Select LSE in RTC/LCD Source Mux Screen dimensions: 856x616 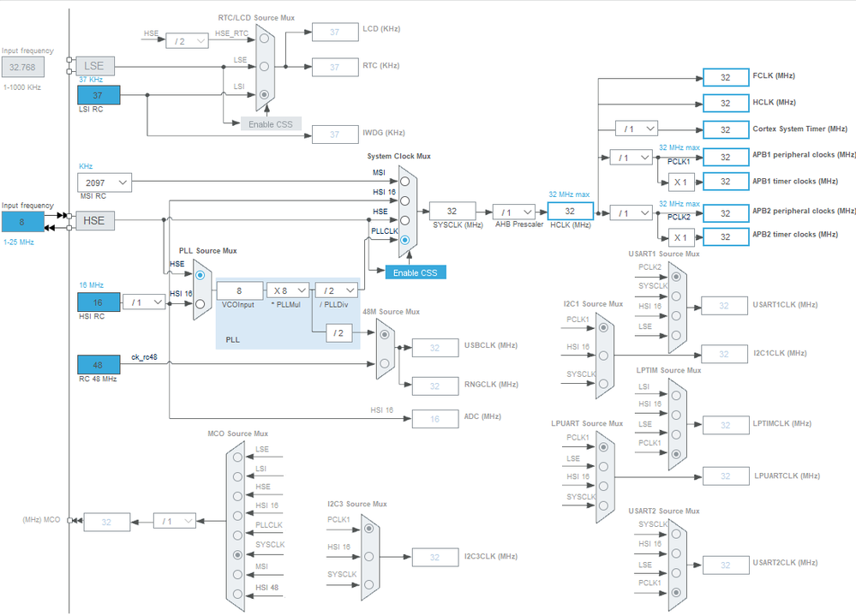[x=264, y=67]
